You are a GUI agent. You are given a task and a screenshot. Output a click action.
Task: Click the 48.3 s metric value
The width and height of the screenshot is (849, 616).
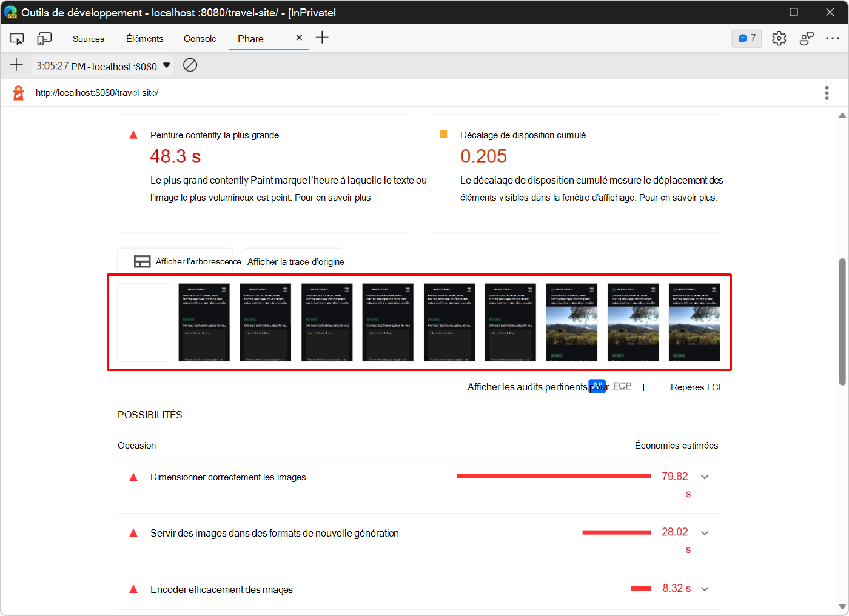175,156
